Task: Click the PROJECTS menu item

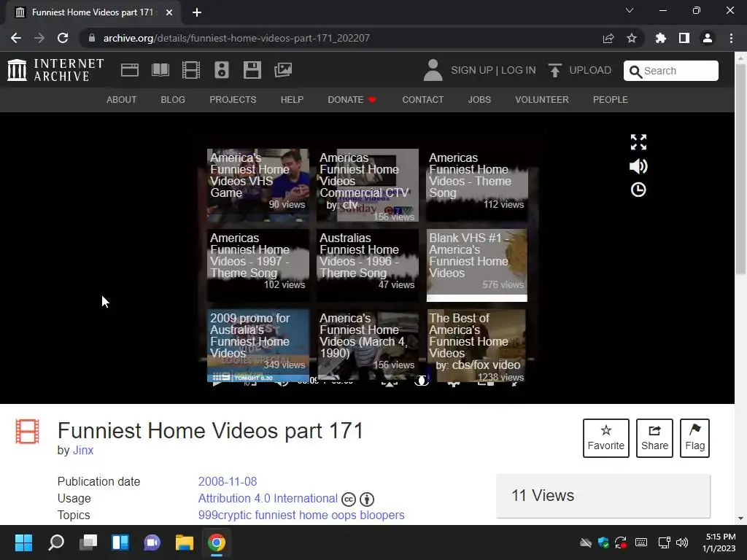Action: (233, 99)
